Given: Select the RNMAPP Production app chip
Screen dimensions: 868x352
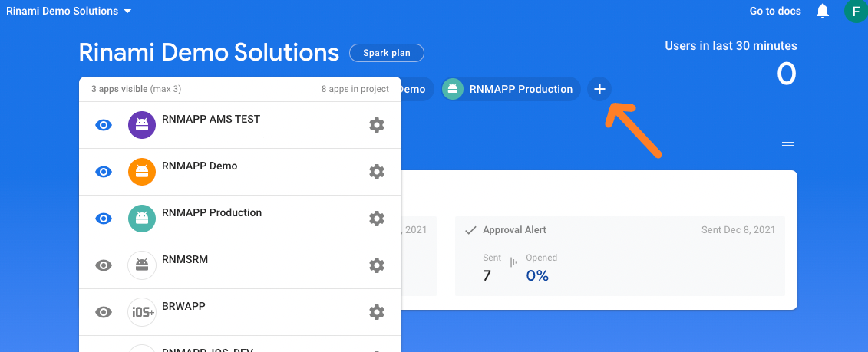Looking at the screenshot, I should [x=511, y=89].
